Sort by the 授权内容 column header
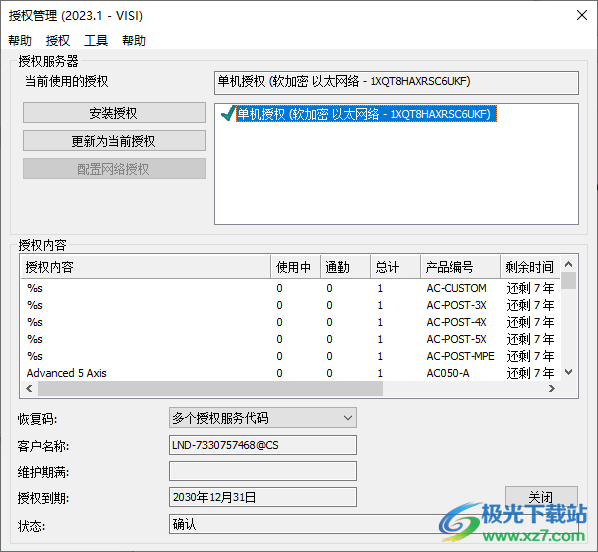Image resolution: width=598 pixels, height=552 pixels. tap(145, 267)
